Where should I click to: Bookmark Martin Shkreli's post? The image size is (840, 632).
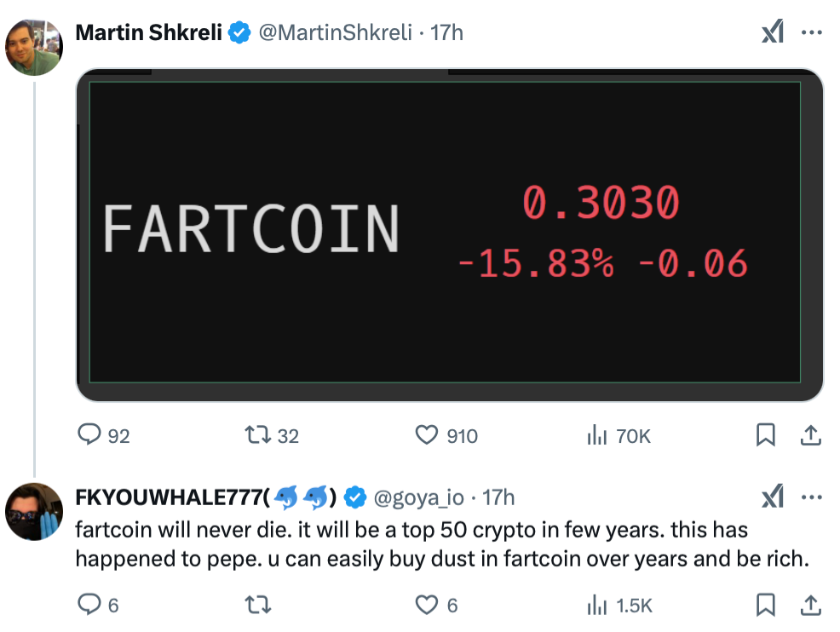coord(766,435)
